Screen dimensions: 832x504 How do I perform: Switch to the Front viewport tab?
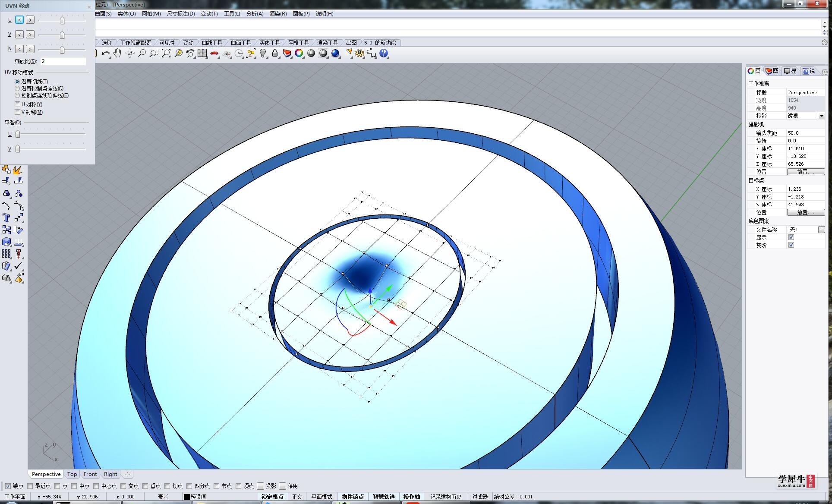tap(90, 474)
